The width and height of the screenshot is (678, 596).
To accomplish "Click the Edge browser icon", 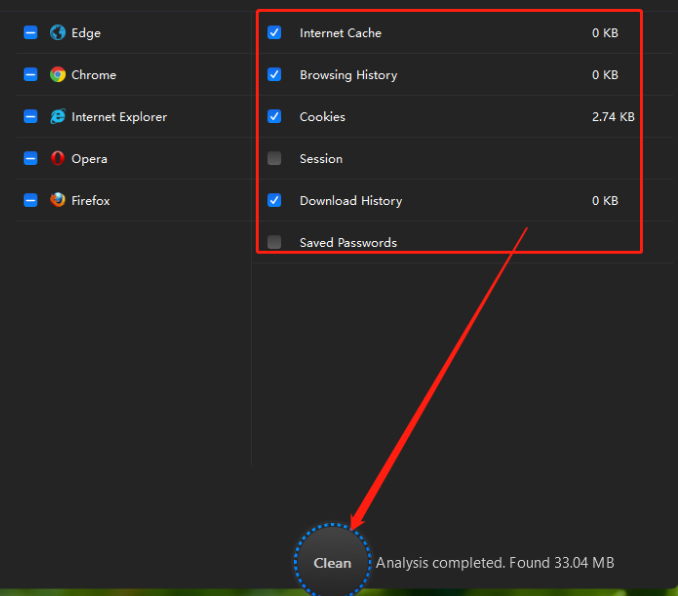I will (x=58, y=32).
